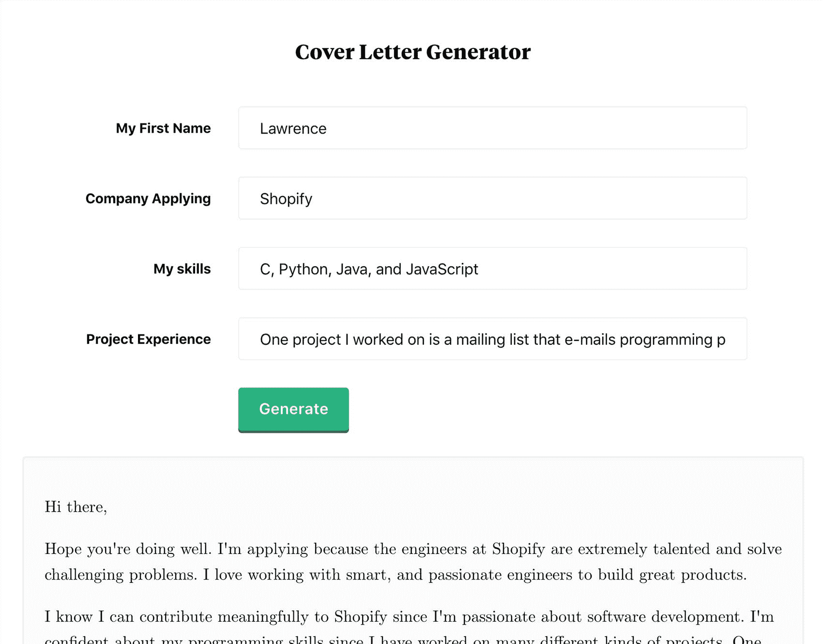Screen dimensions: 823x644
Task: Click the "Cover Letter Generator" heading
Action: [412, 52]
